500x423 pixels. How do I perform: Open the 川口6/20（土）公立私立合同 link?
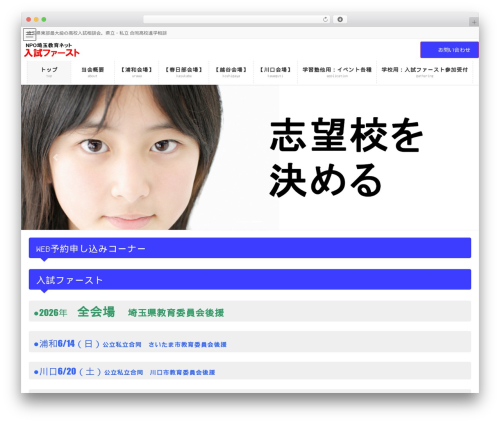pos(125,372)
